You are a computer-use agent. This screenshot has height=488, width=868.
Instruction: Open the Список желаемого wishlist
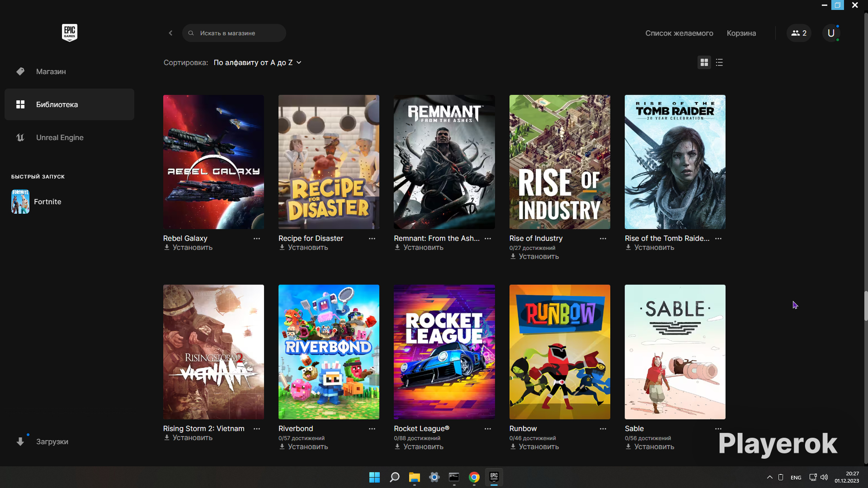[x=679, y=33]
